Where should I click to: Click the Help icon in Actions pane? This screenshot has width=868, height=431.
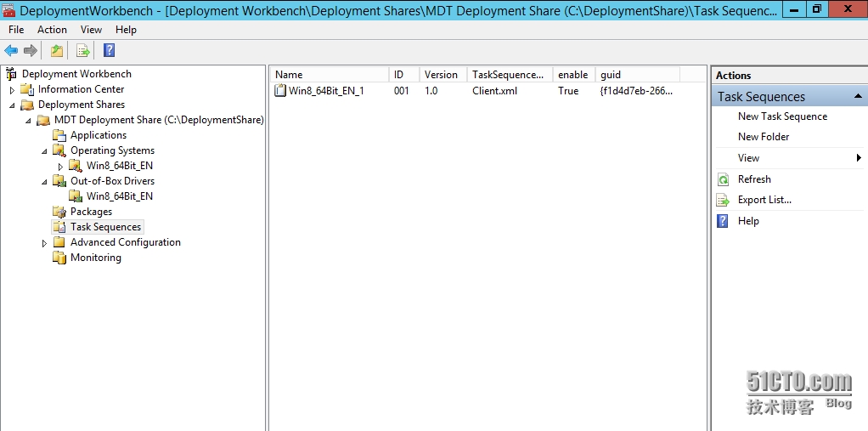723,221
